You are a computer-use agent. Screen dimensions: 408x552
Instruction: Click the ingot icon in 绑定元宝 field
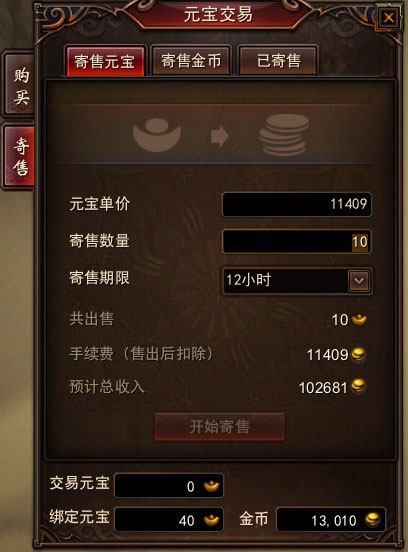(x=211, y=520)
